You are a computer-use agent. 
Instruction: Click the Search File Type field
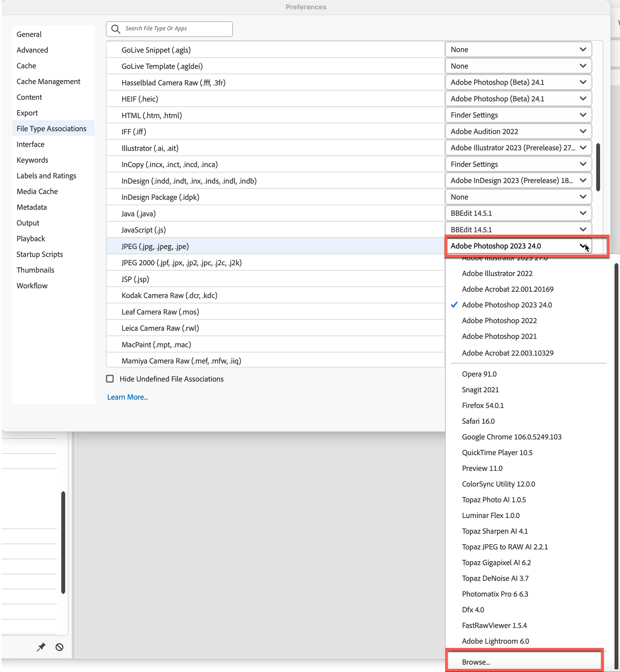coord(174,29)
